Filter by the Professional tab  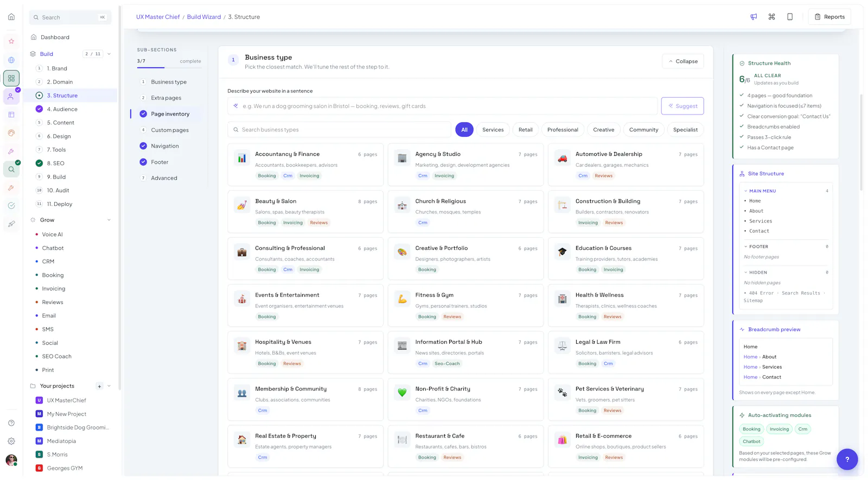pyautogui.click(x=563, y=130)
